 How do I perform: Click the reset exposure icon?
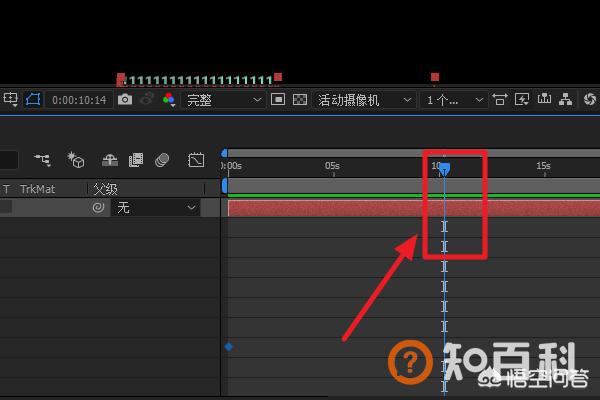(590, 100)
